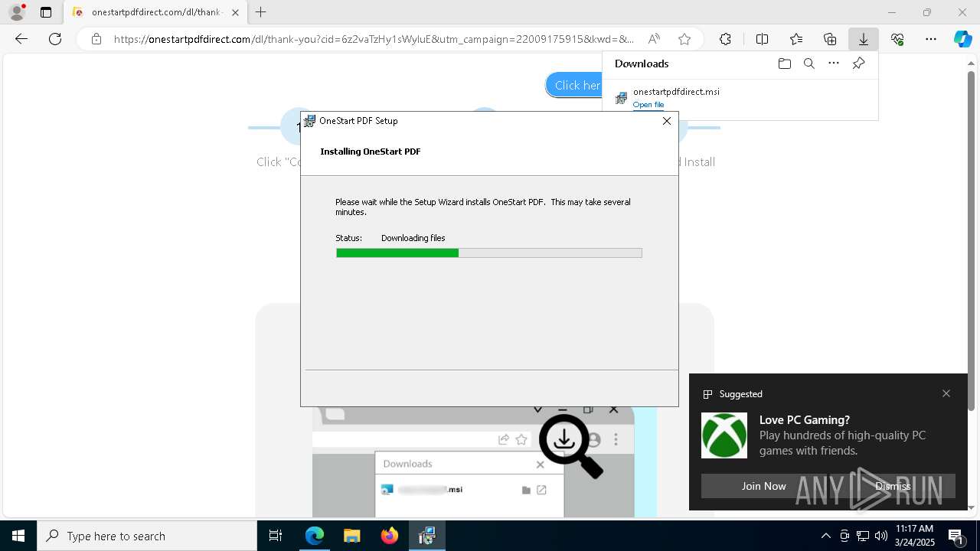Click the blue Click here button

(x=573, y=85)
